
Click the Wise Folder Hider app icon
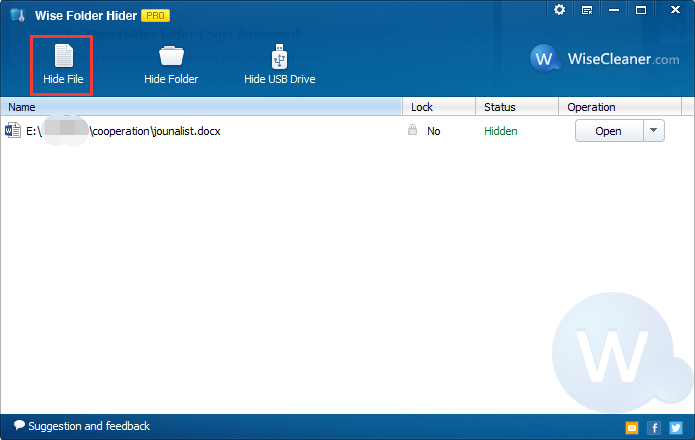coord(18,15)
